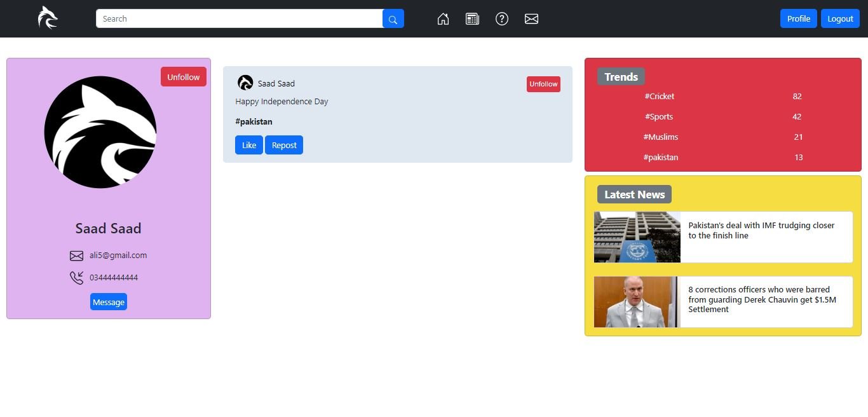Like the Happy Independence Day post
The height and width of the screenshot is (417, 868).
tap(249, 145)
